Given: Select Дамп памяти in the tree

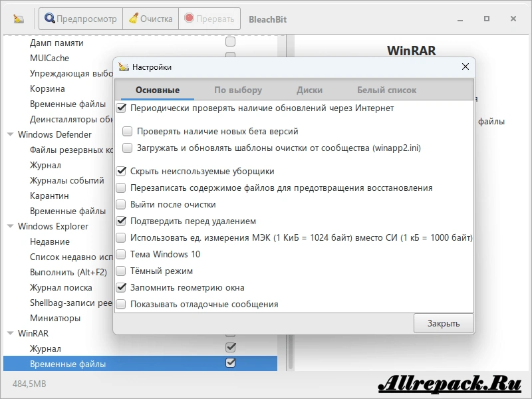Looking at the screenshot, I should [57, 43].
